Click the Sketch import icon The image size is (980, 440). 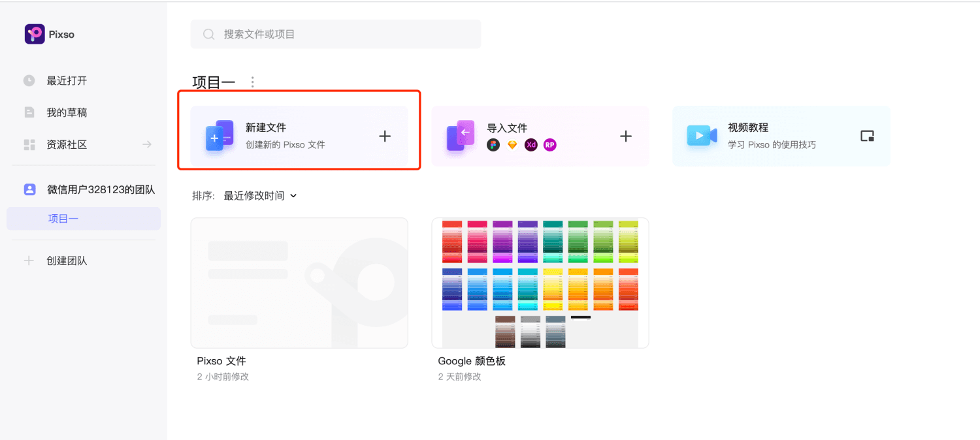(x=512, y=145)
